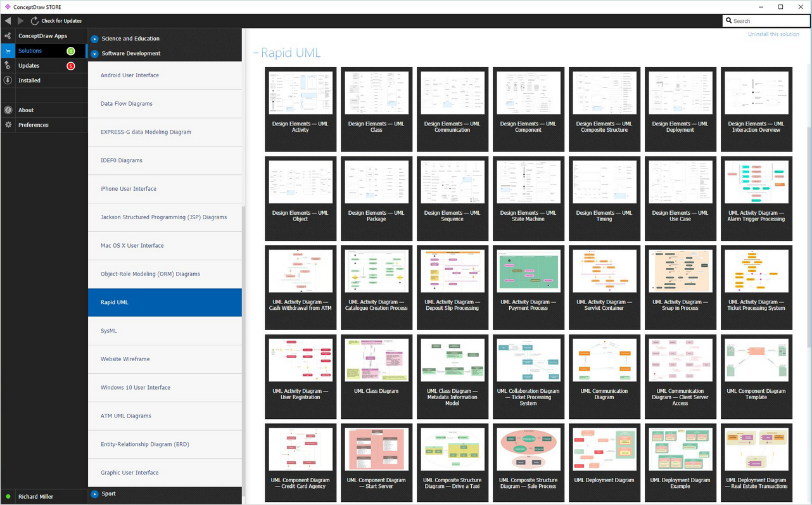The height and width of the screenshot is (505, 812).
Task: Click the ConceptDraw Apps sidebar icon
Action: [8, 36]
